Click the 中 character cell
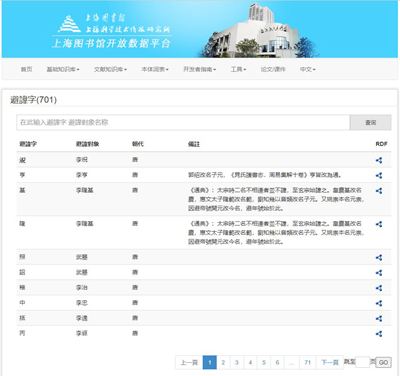 click(22, 303)
